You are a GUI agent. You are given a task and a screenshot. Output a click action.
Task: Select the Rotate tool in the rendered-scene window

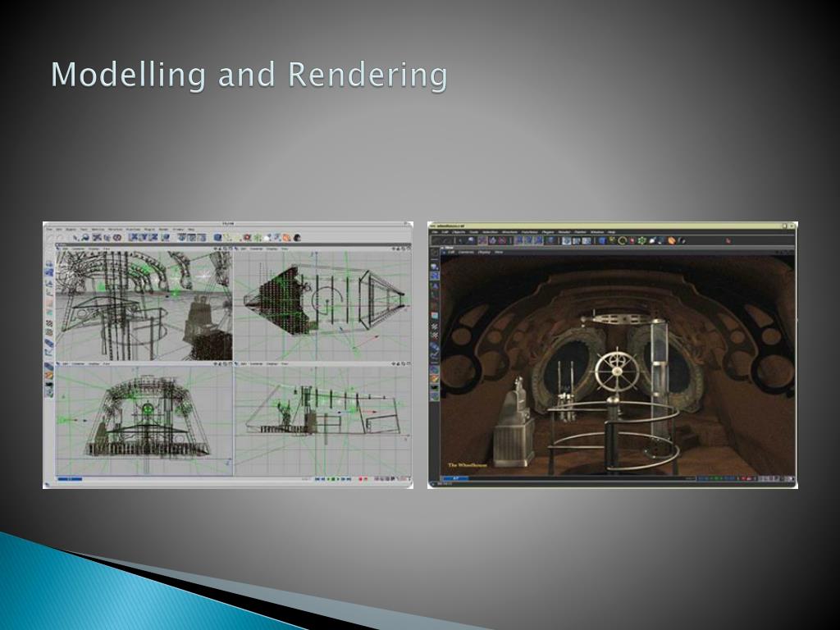point(503,241)
